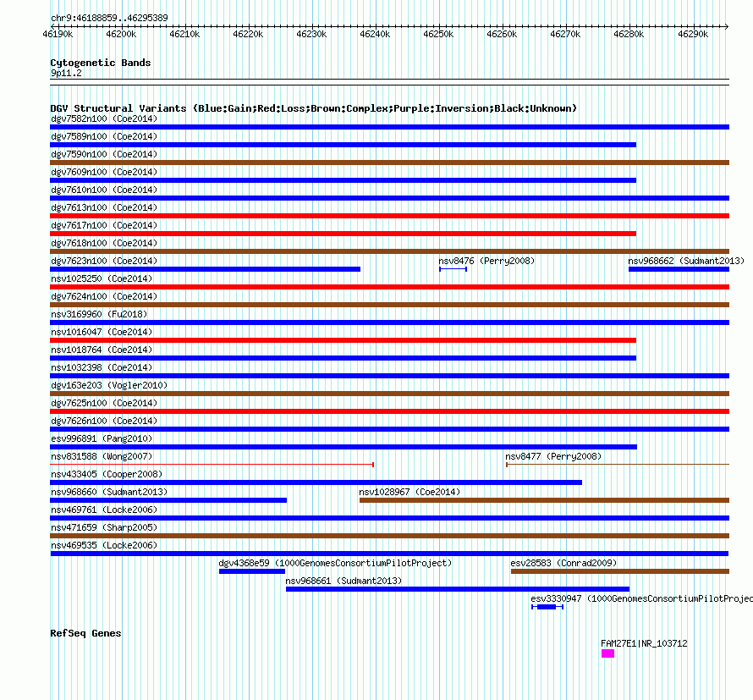Open the nsv433405 (Cooper2008) label
The image size is (753, 700).
(x=107, y=474)
